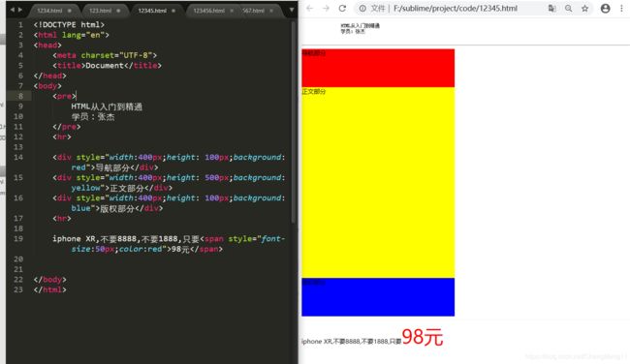Bookmark this page with the star icon

click(585, 8)
